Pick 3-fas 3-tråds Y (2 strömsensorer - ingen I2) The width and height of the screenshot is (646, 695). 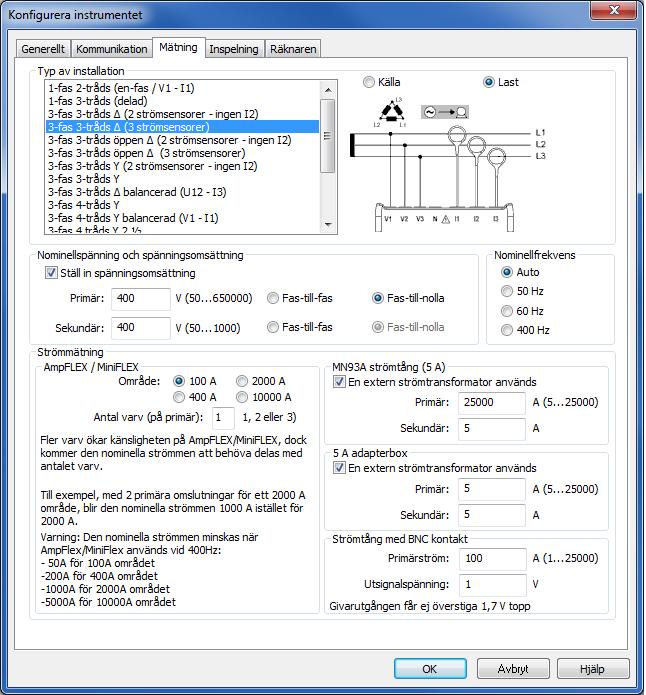(x=182, y=166)
